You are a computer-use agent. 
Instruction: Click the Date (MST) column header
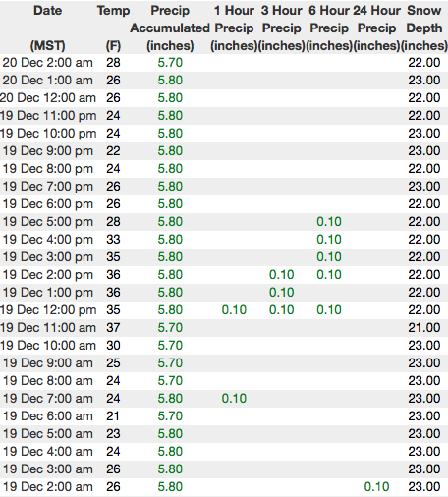(x=48, y=28)
